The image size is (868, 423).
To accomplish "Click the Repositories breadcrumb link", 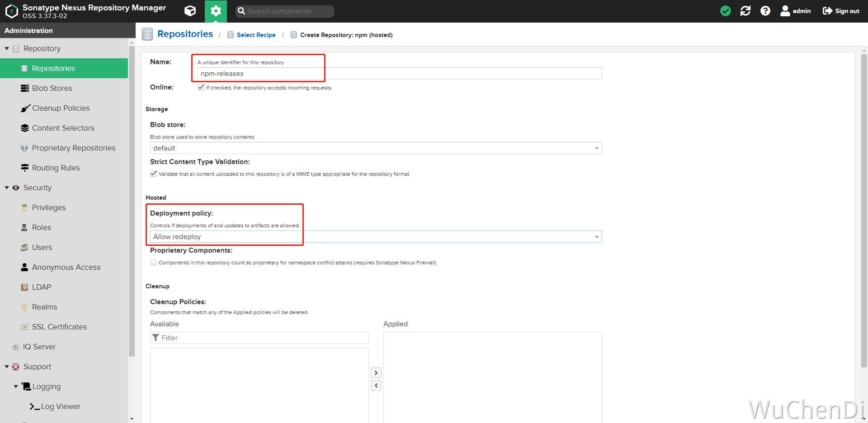I will (185, 34).
